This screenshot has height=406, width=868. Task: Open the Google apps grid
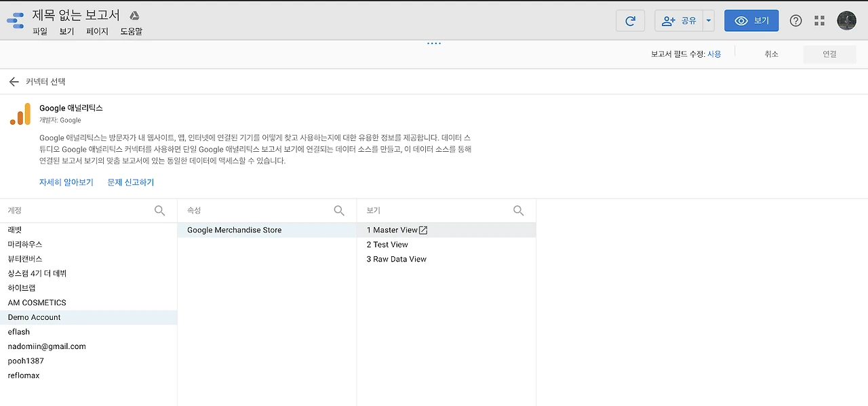(819, 20)
